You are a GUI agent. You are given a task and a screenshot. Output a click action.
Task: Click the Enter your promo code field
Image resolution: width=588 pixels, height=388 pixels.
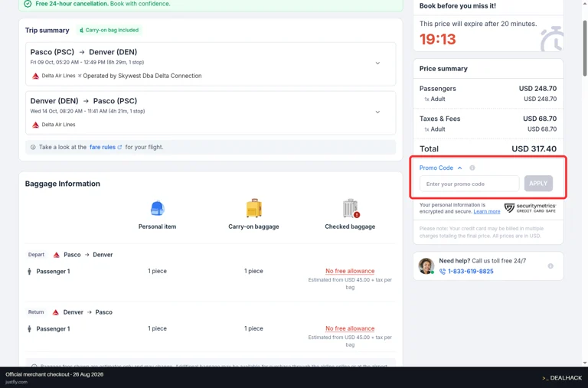[469, 184]
